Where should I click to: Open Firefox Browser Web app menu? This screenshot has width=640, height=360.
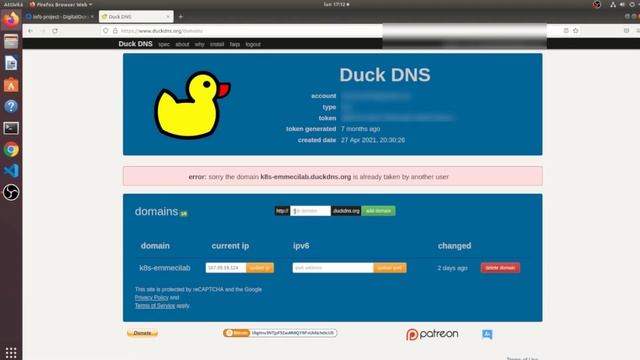click(61, 4)
